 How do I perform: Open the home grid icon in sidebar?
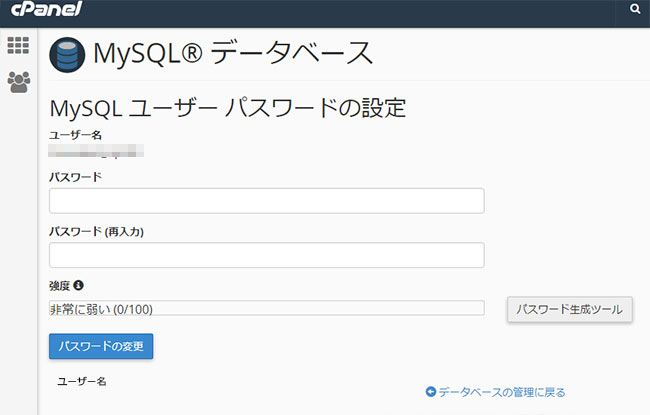18,45
